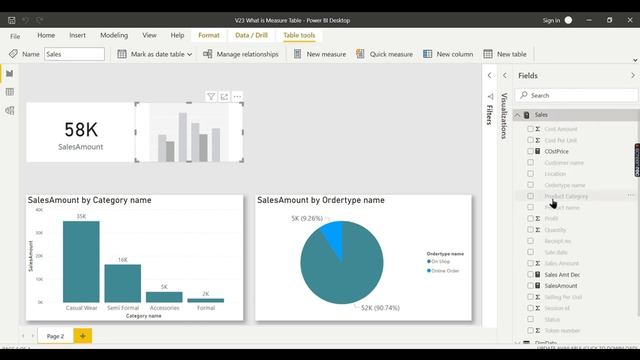This screenshot has height=360, width=640.
Task: Create a New table
Action: pos(504,54)
